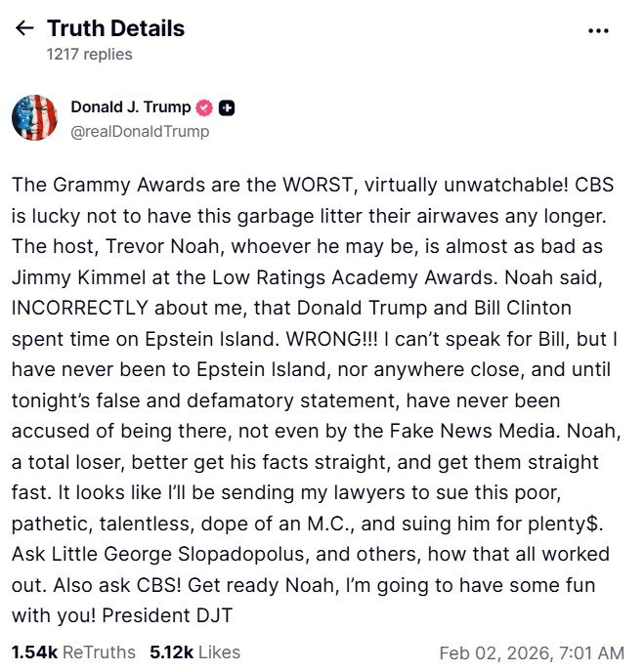Open the three-dot more options menu
Screen dimensions: 644x672
click(598, 30)
